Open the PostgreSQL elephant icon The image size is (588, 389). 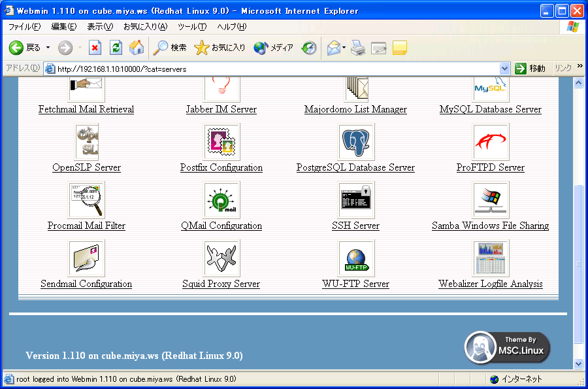[356, 142]
